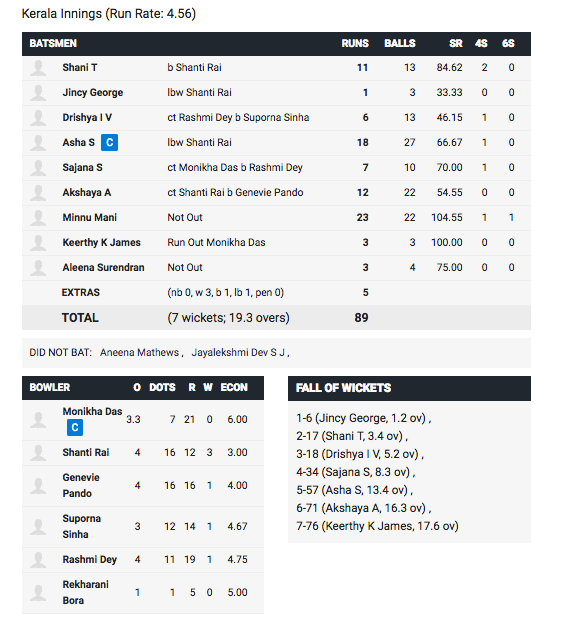The width and height of the screenshot is (563, 633).
Task: Click Rekharani Bora's avatar icon
Action: click(38, 593)
